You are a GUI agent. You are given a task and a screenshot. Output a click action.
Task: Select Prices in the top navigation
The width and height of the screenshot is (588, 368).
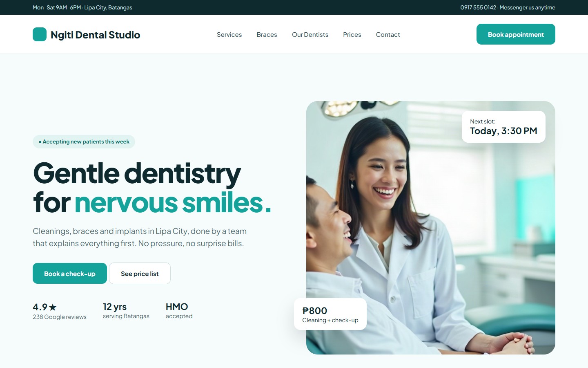(x=352, y=35)
